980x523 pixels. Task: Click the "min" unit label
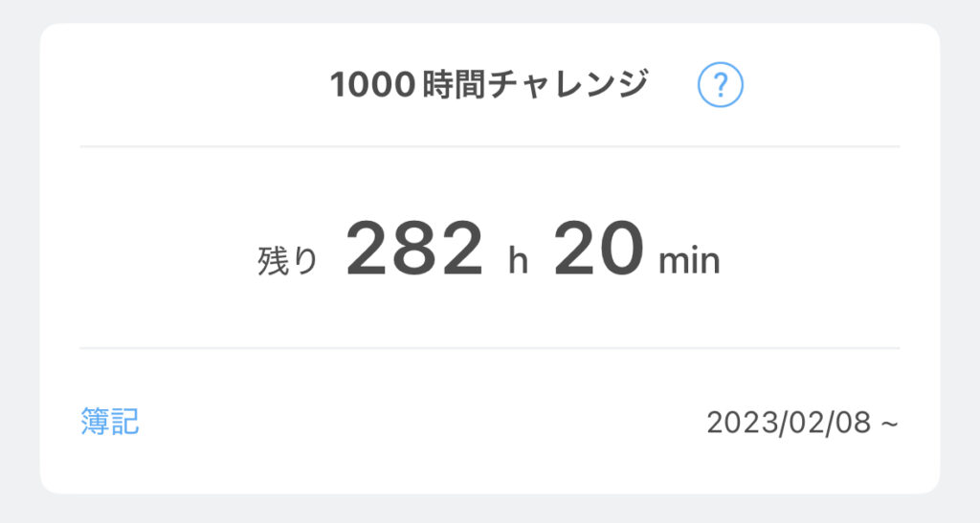(688, 262)
